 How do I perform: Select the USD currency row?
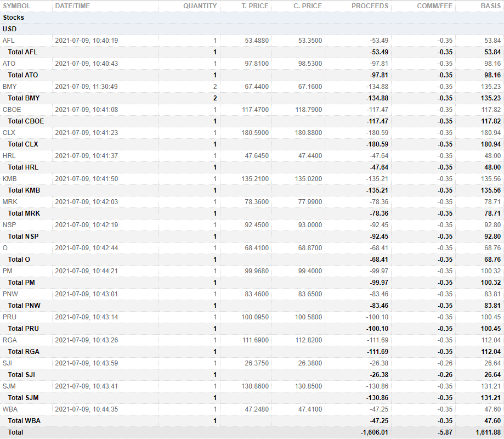pos(252,29)
